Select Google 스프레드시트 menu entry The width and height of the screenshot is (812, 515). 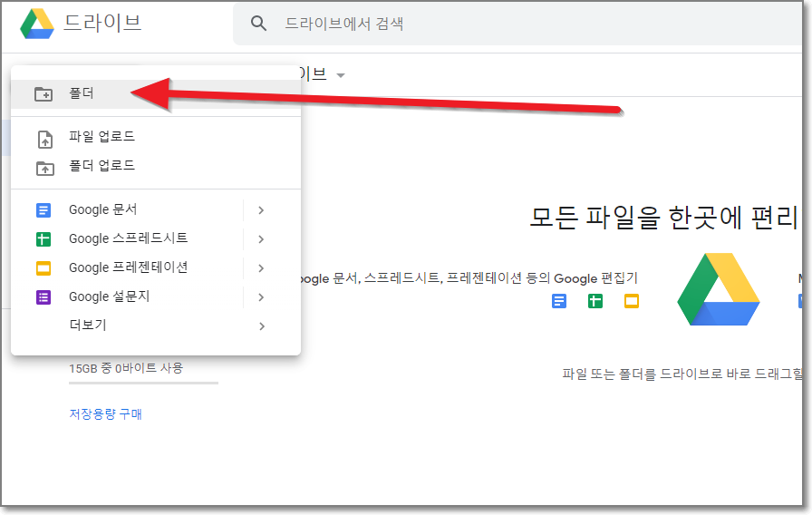[129, 238]
